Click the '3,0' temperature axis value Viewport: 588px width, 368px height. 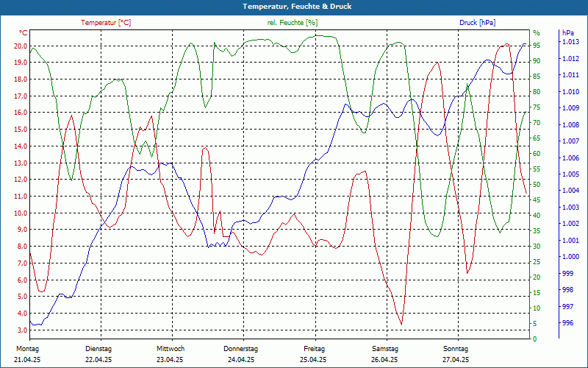(22, 330)
